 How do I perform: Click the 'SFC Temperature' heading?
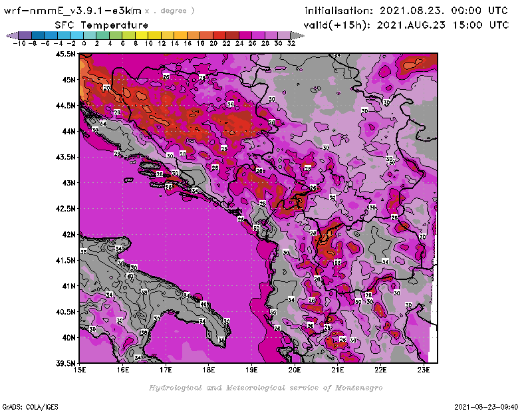[x=102, y=25]
